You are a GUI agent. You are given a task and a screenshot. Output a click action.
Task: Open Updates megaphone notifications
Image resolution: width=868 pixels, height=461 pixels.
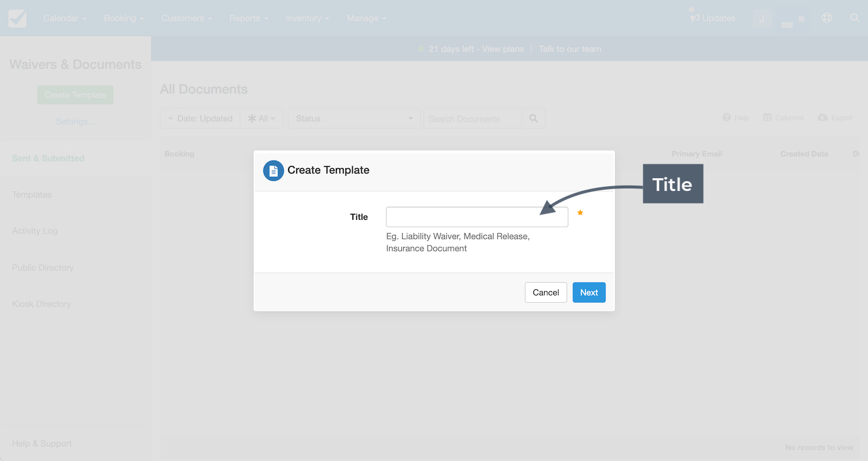pyautogui.click(x=713, y=18)
